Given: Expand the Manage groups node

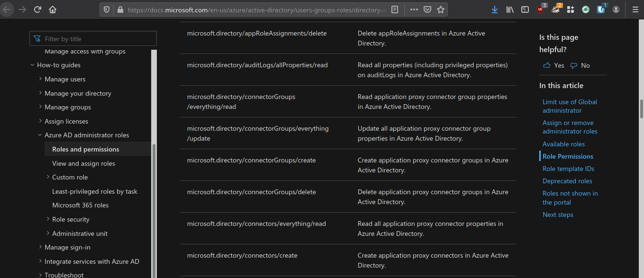Looking at the screenshot, I should (40, 107).
